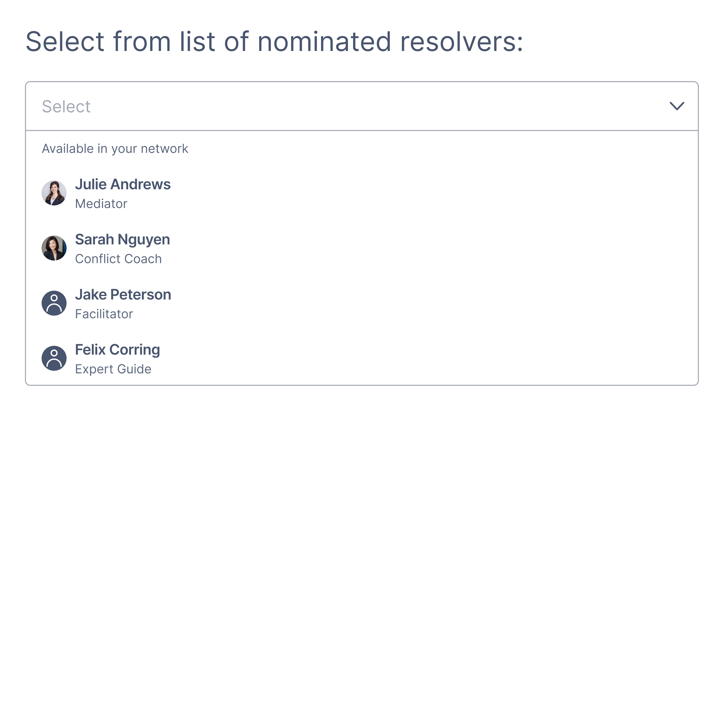Screen dimensions: 728x728
Task: Click the Expert Guide's person silhouette icon
Action: point(54,358)
